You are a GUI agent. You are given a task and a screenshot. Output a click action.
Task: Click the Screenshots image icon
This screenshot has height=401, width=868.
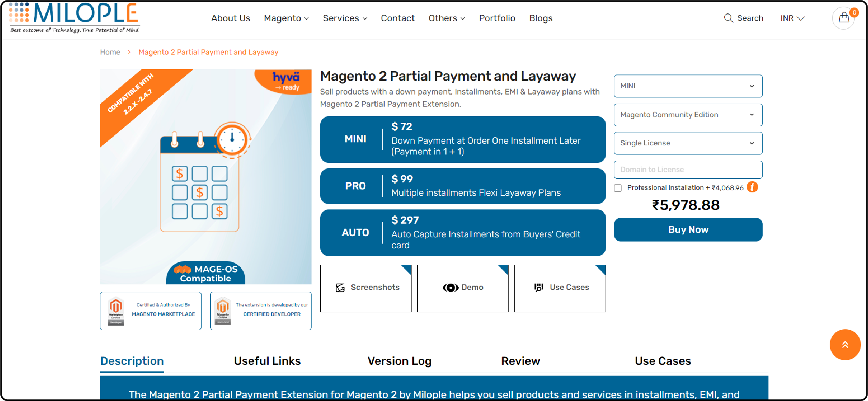pyautogui.click(x=340, y=288)
